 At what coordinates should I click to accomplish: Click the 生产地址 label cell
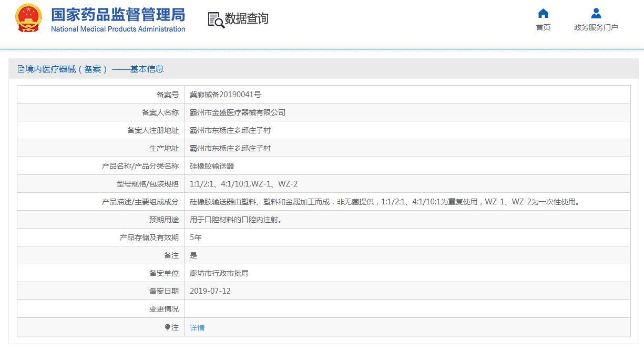click(101, 148)
